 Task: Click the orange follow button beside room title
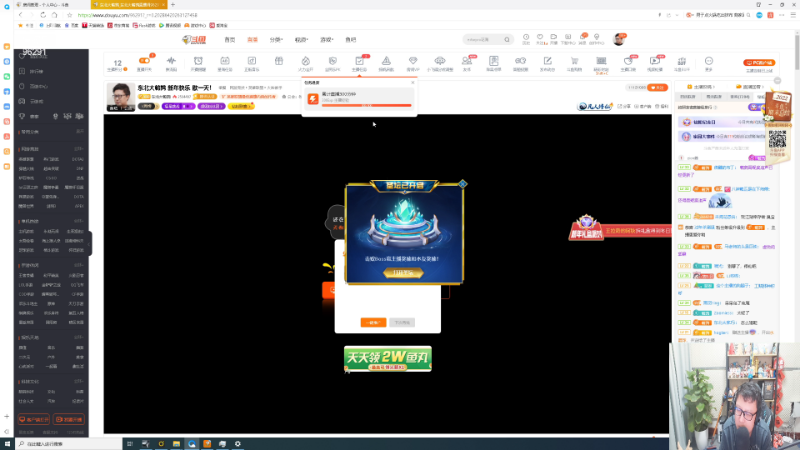click(657, 88)
